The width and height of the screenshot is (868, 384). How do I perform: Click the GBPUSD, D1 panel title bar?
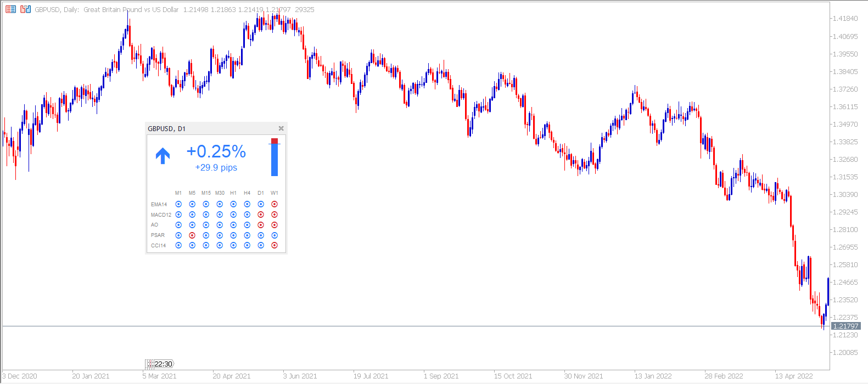click(x=211, y=128)
